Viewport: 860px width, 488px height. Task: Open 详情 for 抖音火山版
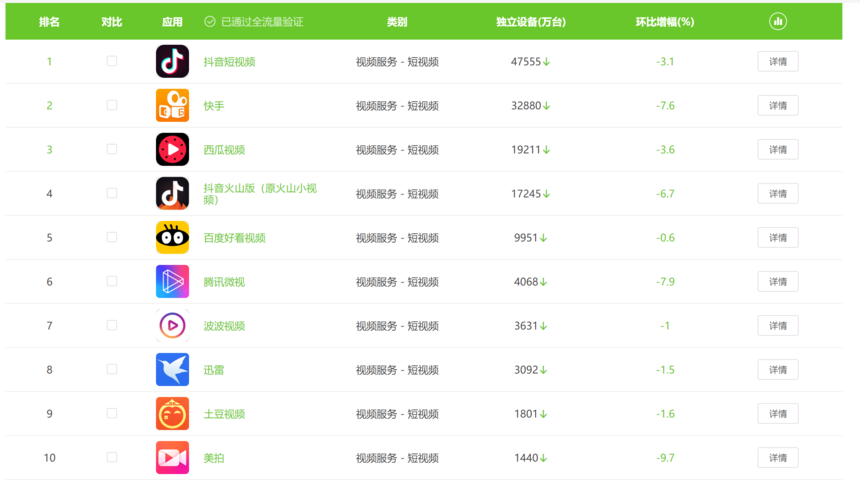[778, 194]
